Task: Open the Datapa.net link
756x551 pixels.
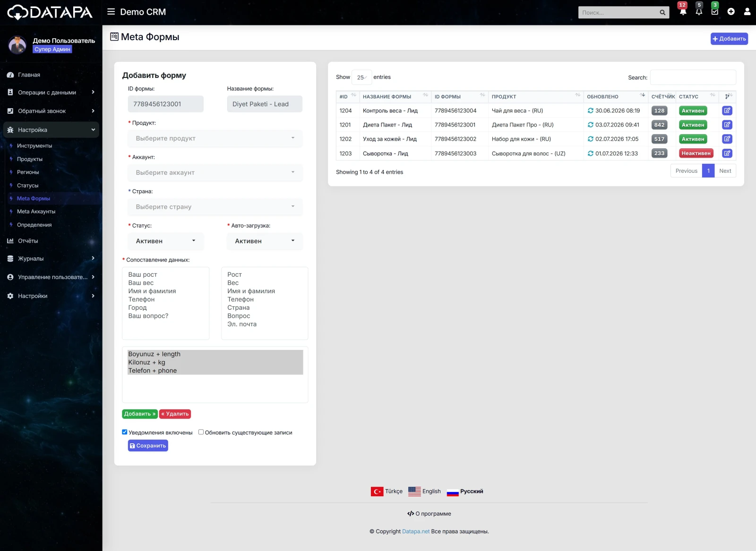Action: (x=416, y=532)
